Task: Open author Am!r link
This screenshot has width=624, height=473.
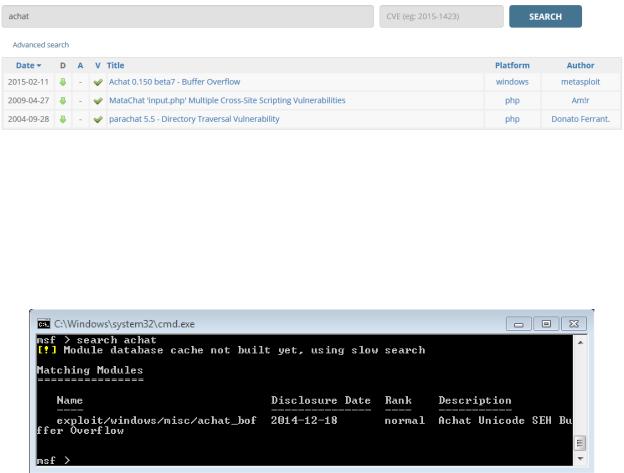Action: click(x=580, y=100)
